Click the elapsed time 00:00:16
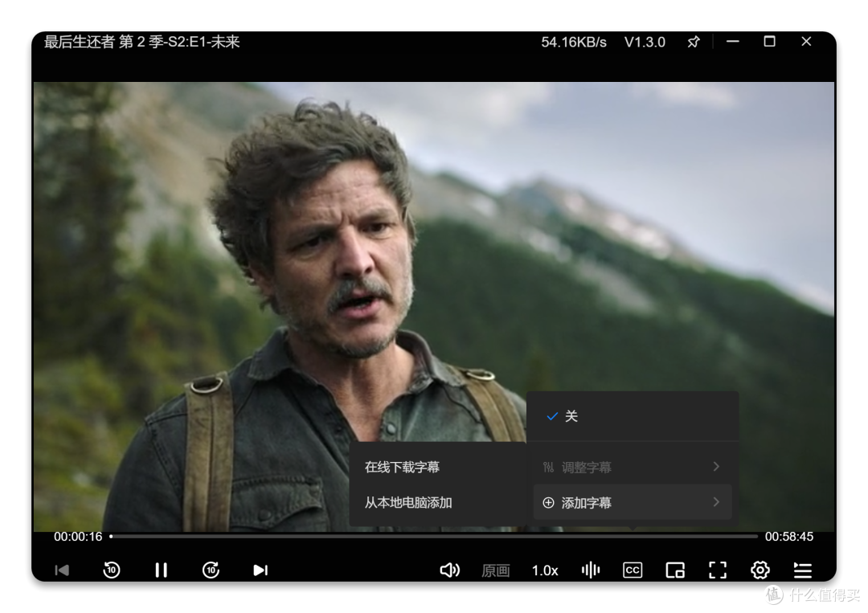The height and width of the screenshot is (613, 868). click(78, 537)
